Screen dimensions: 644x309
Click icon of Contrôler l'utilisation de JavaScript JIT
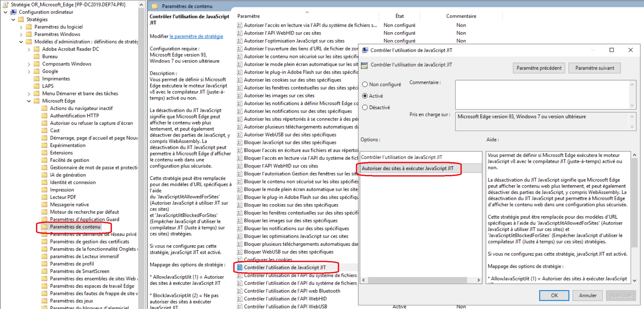pyautogui.click(x=240, y=268)
